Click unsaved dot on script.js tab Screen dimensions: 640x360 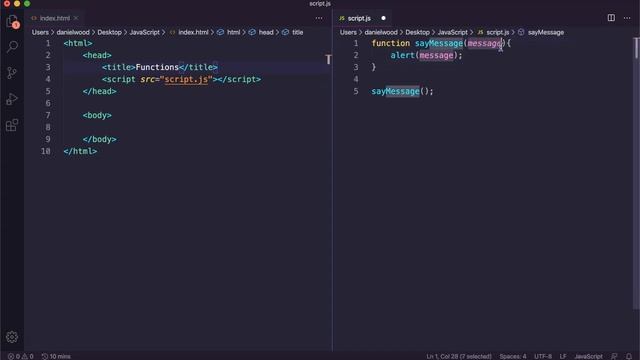click(383, 18)
